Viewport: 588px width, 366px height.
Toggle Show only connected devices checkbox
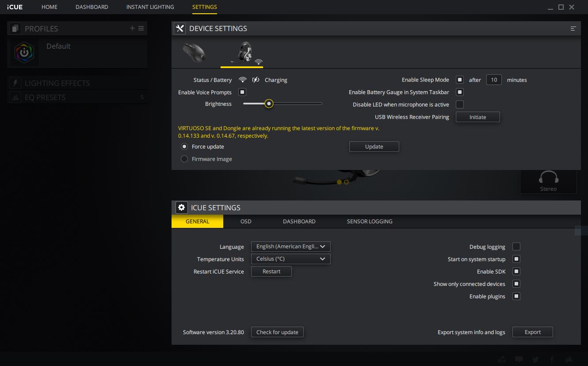(516, 284)
